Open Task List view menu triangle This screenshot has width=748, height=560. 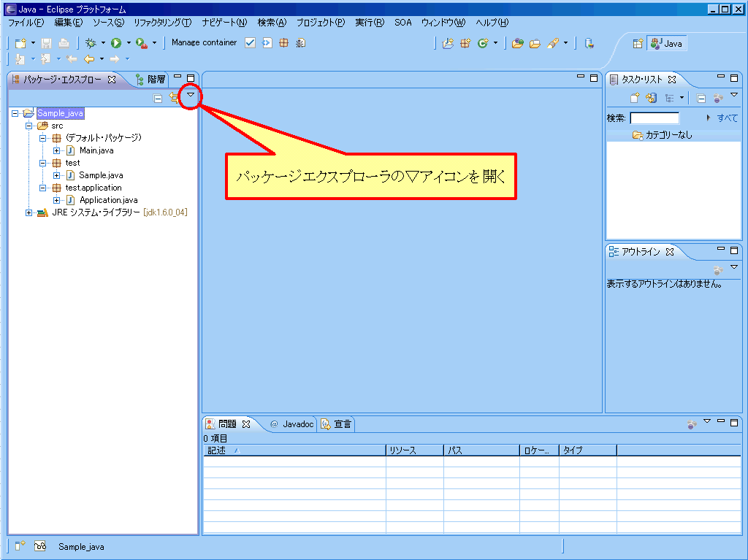tap(734, 95)
